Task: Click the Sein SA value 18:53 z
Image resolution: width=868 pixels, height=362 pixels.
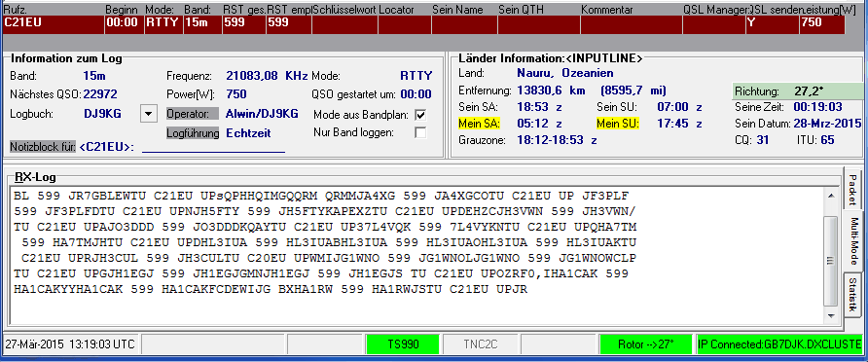Action: pyautogui.click(x=540, y=107)
